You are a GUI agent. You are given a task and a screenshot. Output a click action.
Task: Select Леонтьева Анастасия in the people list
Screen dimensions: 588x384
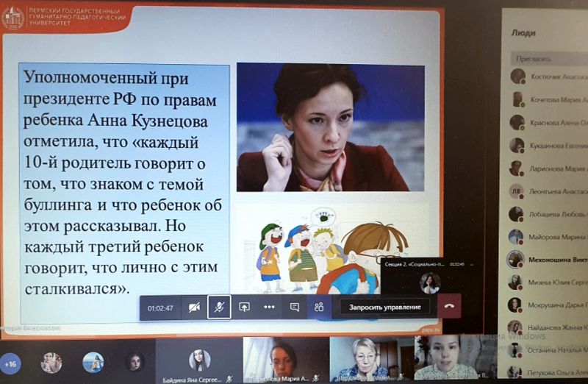point(548,191)
